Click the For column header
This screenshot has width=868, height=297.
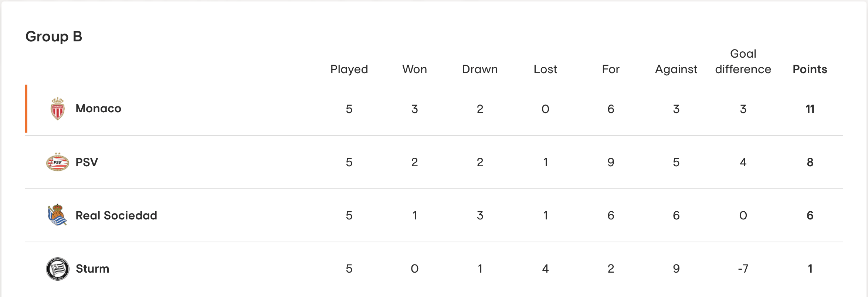pyautogui.click(x=611, y=69)
